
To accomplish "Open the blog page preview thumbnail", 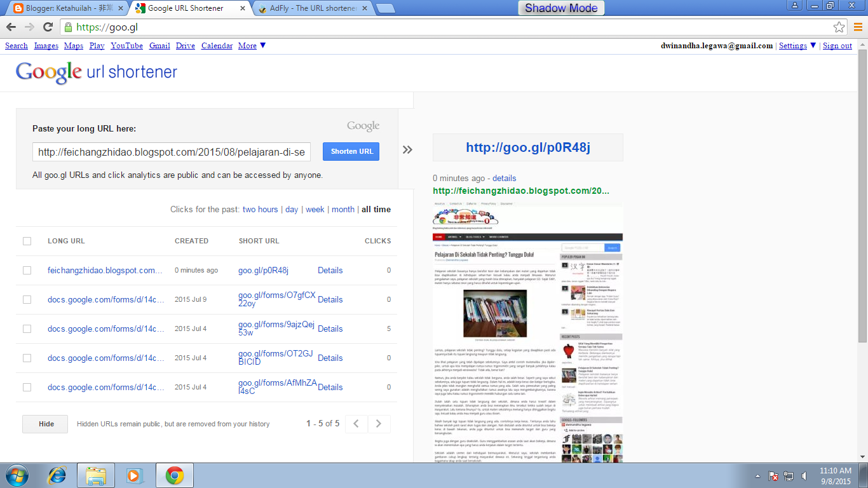I will click(528, 331).
